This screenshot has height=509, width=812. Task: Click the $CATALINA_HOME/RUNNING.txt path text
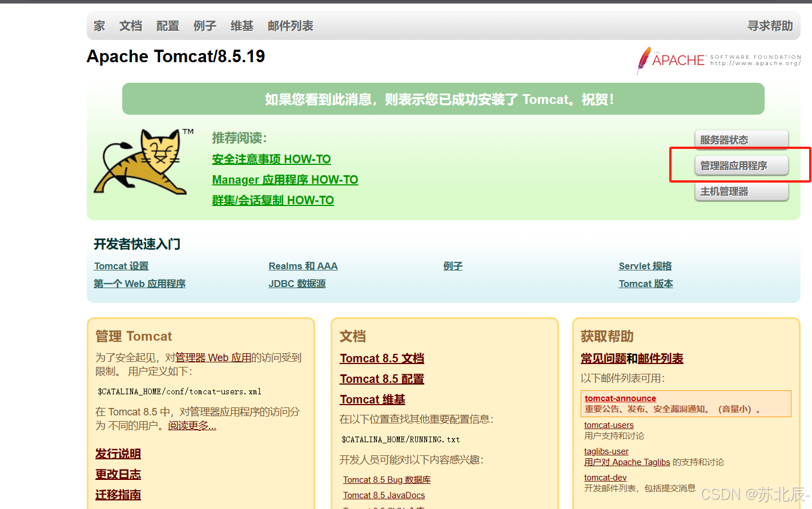[x=401, y=439]
